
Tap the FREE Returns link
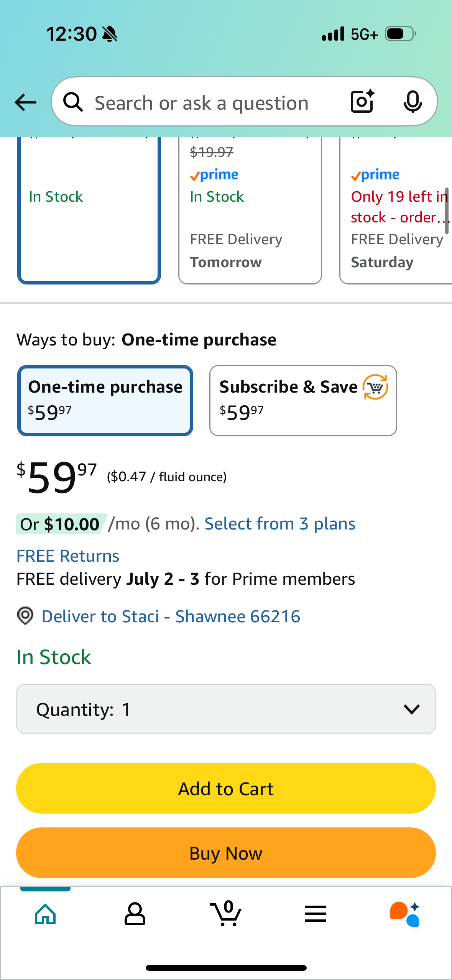tap(68, 556)
